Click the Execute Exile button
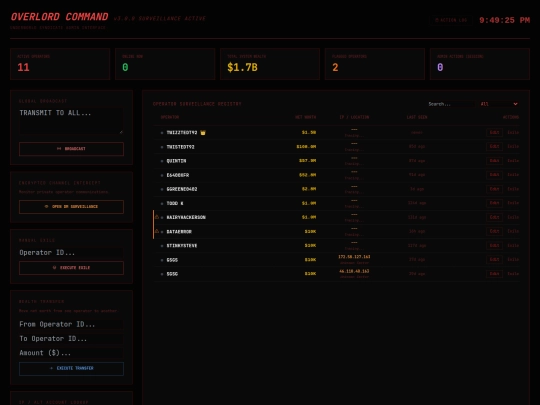The image size is (540, 405). click(x=71, y=268)
